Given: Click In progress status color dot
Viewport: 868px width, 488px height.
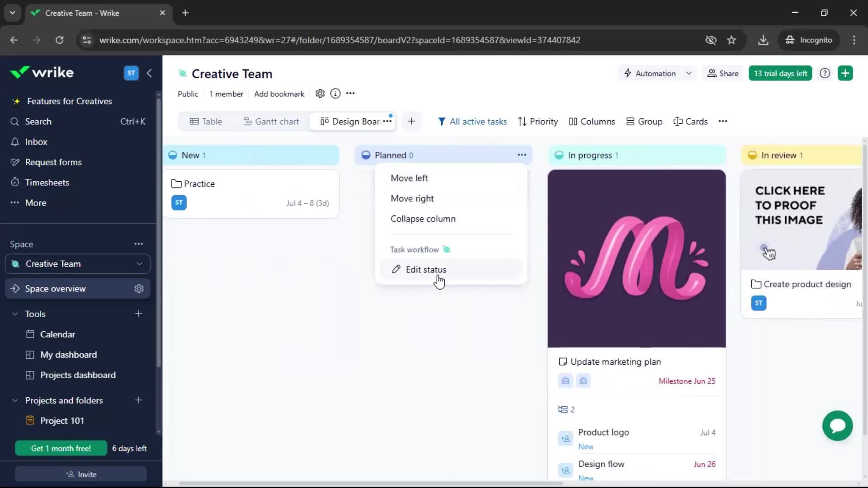Looking at the screenshot, I should pos(559,155).
